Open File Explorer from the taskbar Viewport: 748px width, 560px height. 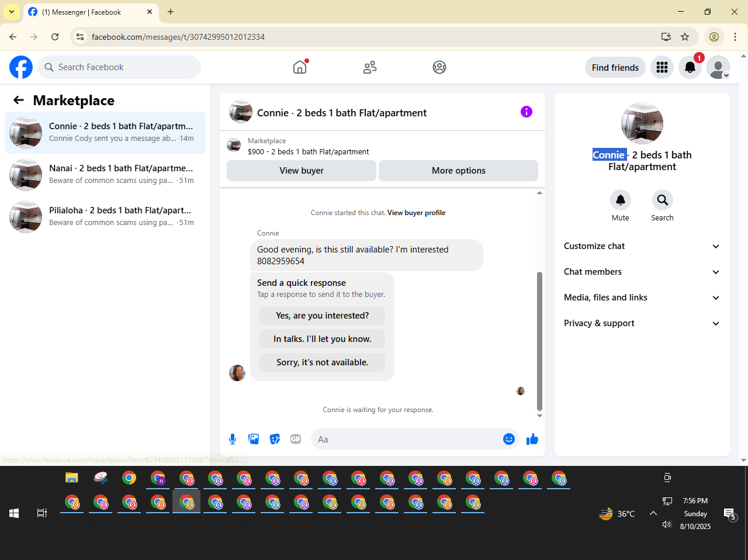[x=72, y=478]
